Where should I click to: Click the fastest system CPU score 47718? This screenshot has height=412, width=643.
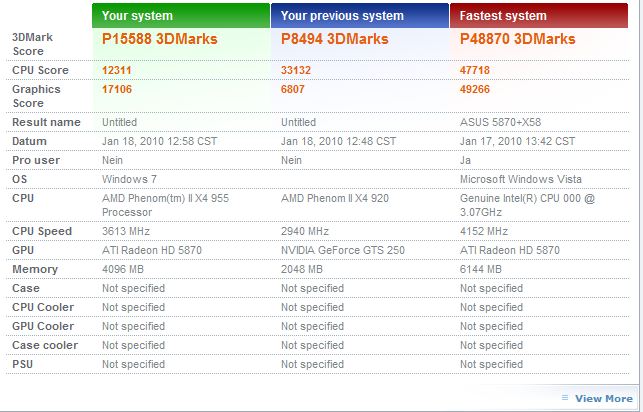click(x=474, y=70)
